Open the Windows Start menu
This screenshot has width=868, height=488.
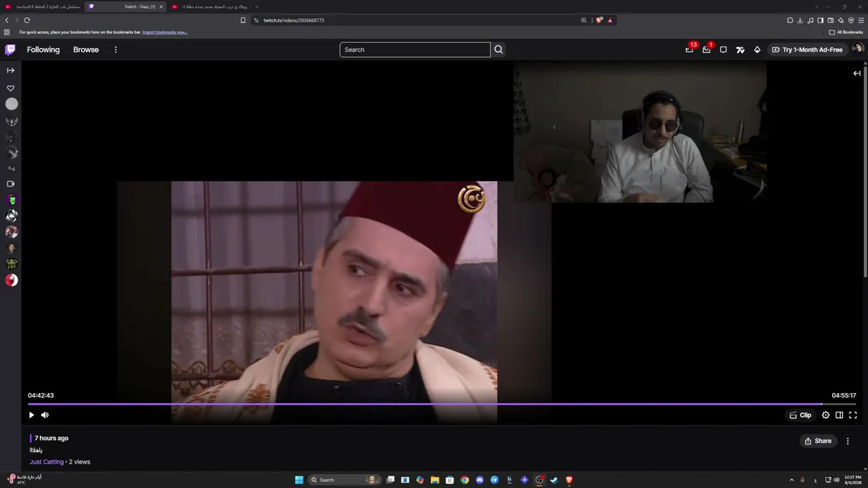click(299, 480)
